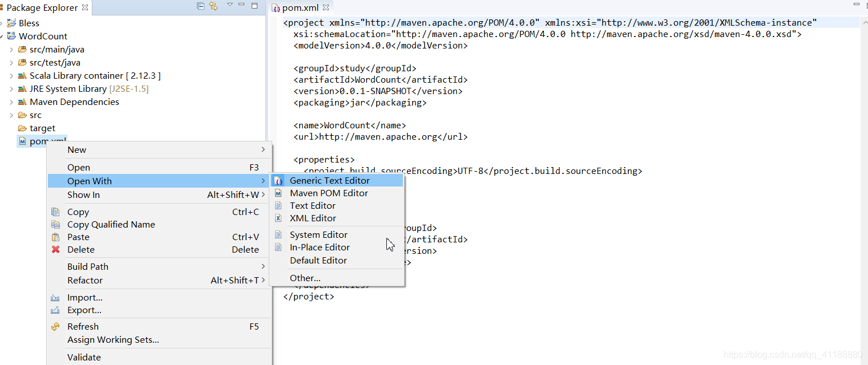Click the src/main/java package folder icon

(22, 49)
